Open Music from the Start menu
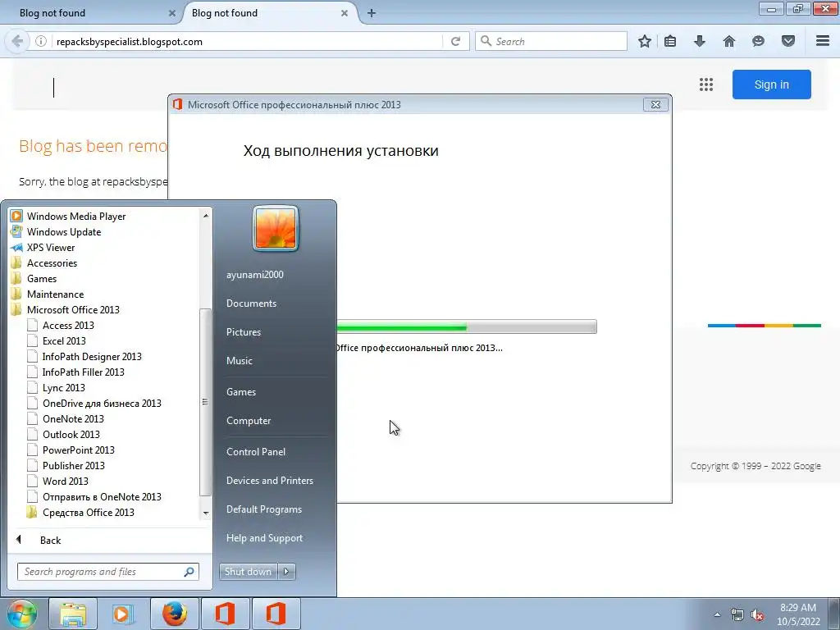The height and width of the screenshot is (630, 840). tap(239, 361)
